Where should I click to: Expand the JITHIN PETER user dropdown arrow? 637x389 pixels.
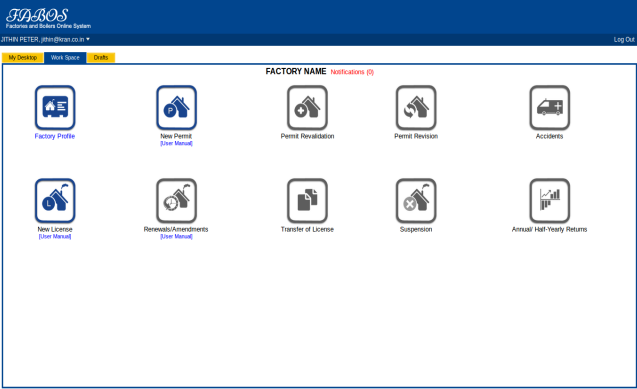coord(88,39)
